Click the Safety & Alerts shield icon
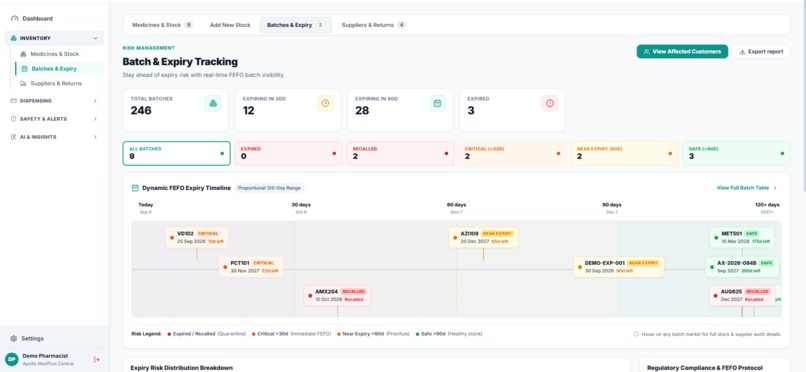 click(14, 119)
